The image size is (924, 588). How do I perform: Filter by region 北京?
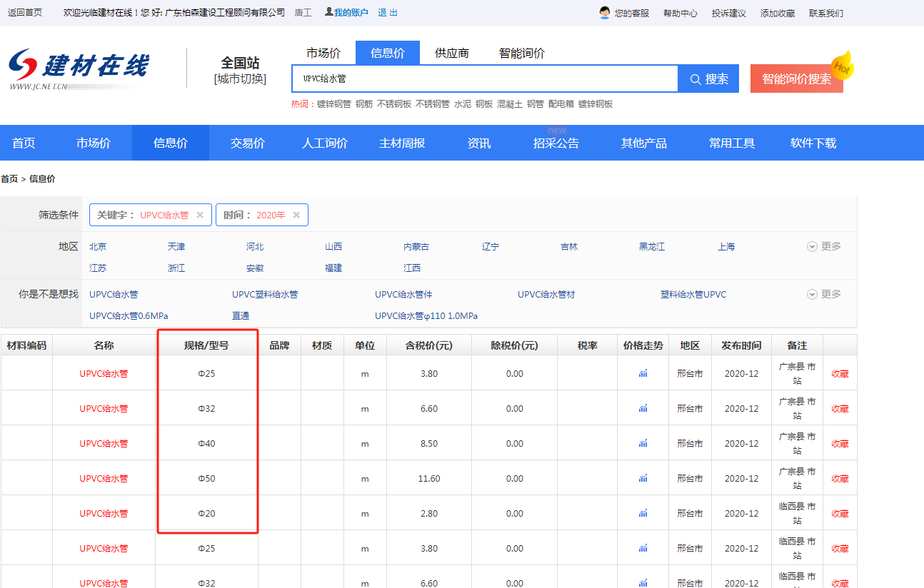(98, 247)
